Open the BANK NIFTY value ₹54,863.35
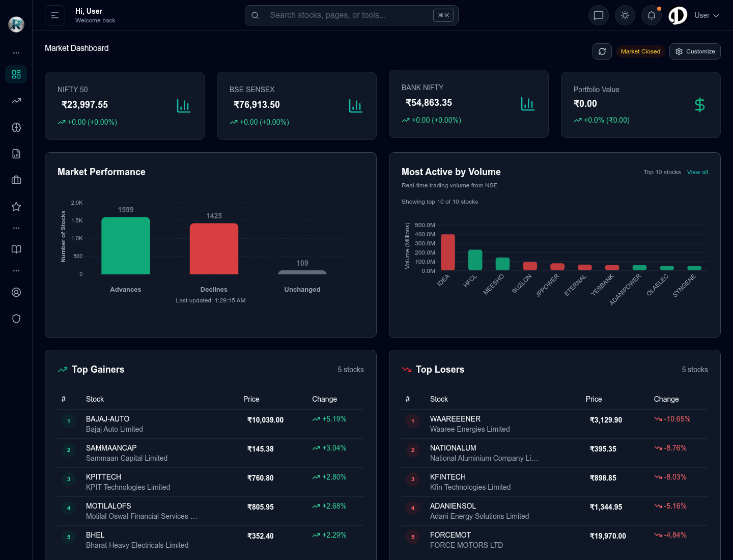The width and height of the screenshot is (733, 560). point(429,103)
